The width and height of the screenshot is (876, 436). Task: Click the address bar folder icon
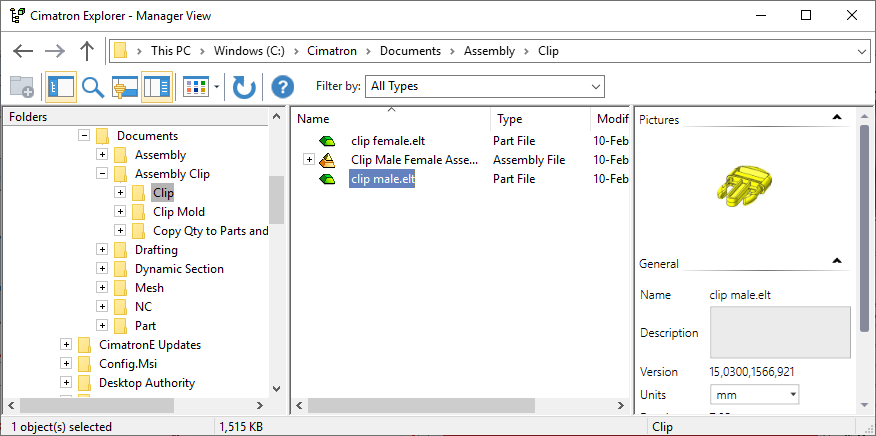[x=120, y=51]
